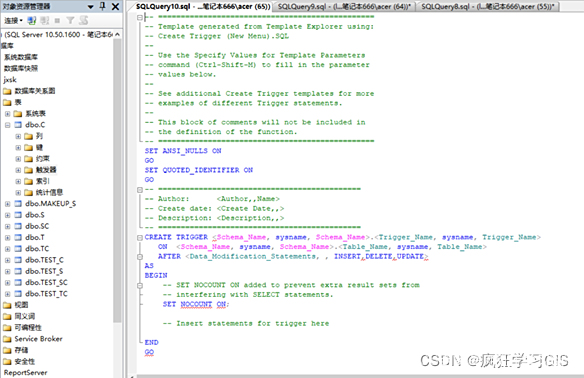Collapse the CREATE TRIGGER code region
Viewport: 584px width, 378px height.
[x=140, y=238]
